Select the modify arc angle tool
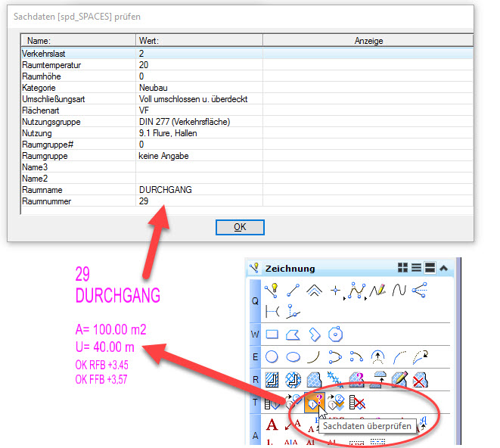 point(399,357)
